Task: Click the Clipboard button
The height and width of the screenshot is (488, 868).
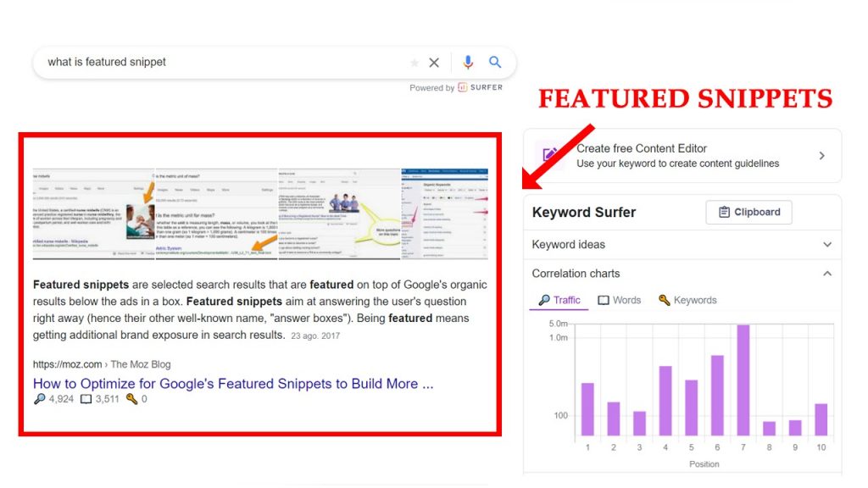Action: pos(748,212)
